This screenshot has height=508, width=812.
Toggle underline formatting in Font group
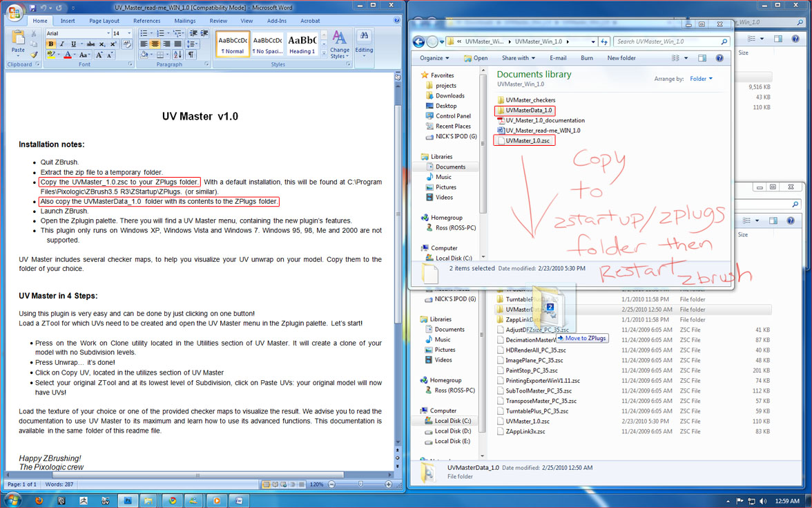click(73, 44)
